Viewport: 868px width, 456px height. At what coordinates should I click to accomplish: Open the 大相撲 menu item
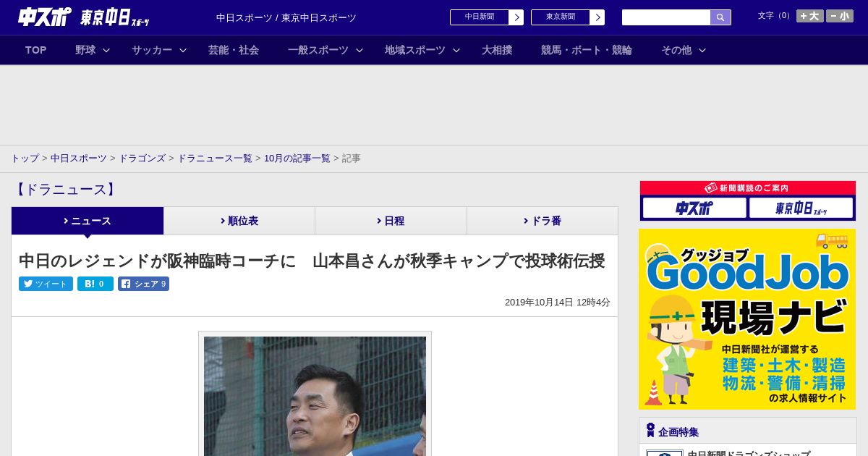[x=497, y=50]
